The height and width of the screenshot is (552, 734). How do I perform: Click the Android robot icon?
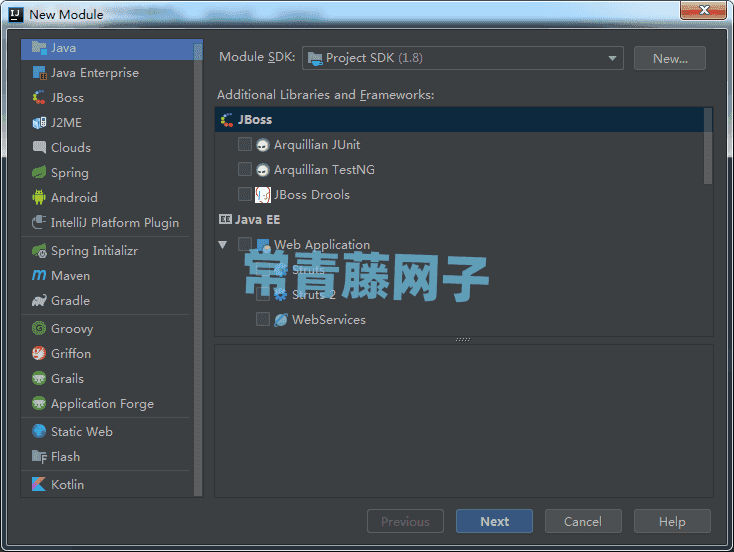[39, 197]
